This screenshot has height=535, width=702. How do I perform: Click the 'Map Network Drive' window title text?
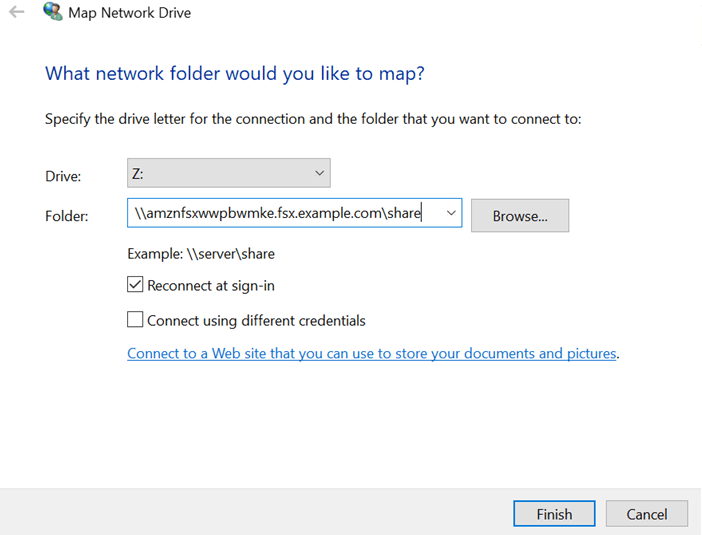131,13
